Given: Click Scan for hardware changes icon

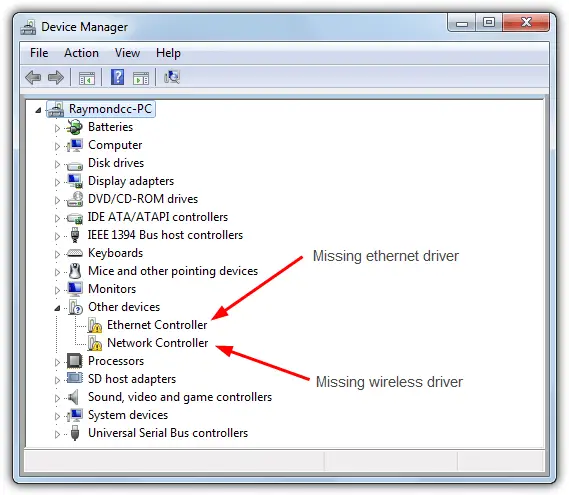Looking at the screenshot, I should [172, 77].
